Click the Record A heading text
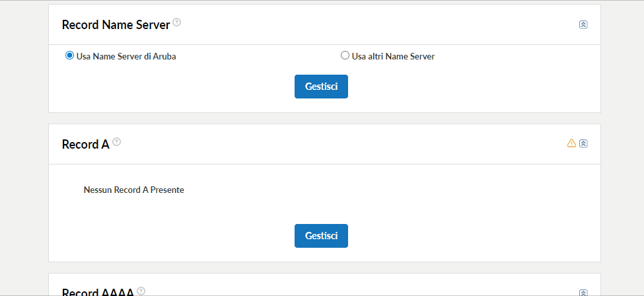The height and width of the screenshot is (296, 644). click(85, 144)
